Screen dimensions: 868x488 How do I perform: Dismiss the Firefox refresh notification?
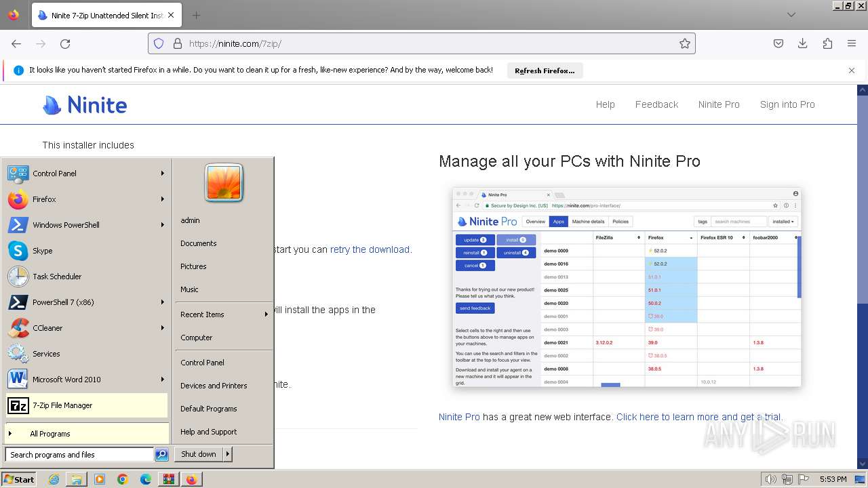(x=852, y=70)
